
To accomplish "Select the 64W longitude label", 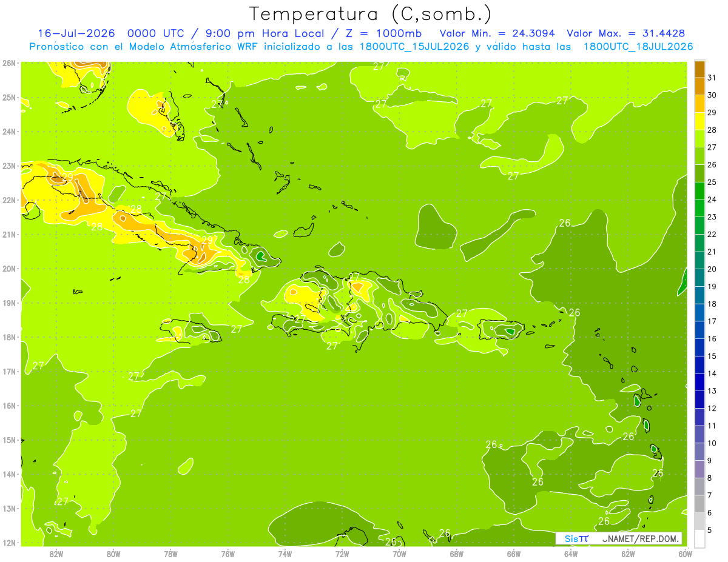I will coord(571,554).
